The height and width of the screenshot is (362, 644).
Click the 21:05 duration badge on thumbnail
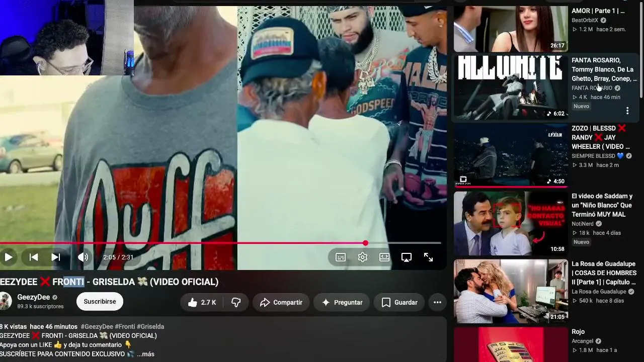point(557,317)
